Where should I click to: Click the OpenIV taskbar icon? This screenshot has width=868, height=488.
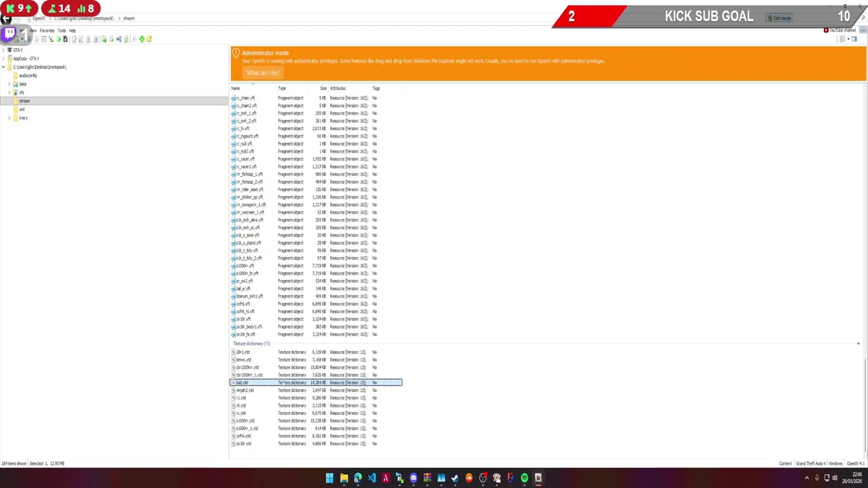[538, 479]
